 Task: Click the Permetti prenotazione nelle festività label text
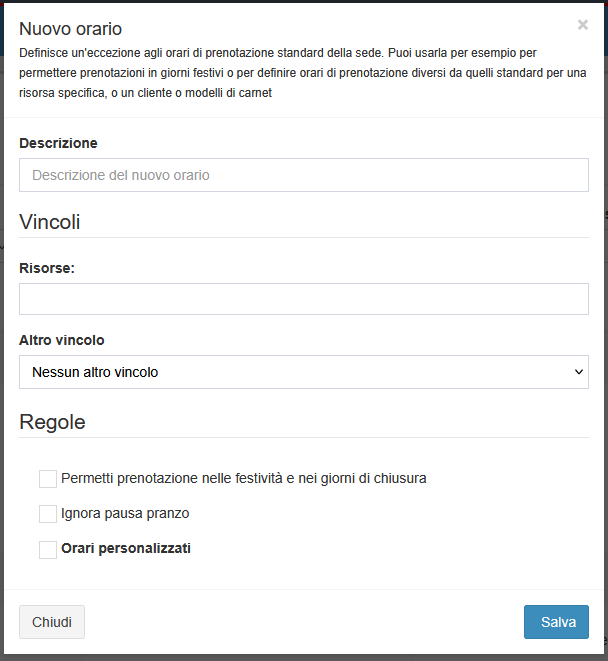pos(244,478)
